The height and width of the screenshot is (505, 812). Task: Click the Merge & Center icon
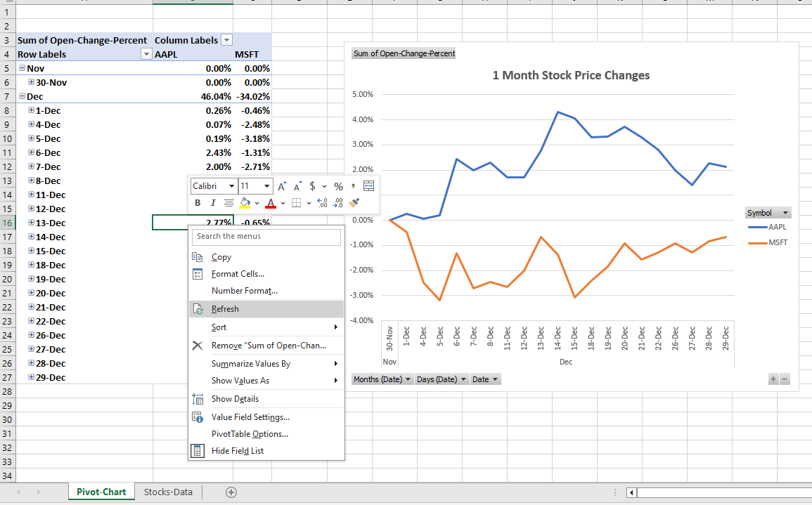click(368, 186)
